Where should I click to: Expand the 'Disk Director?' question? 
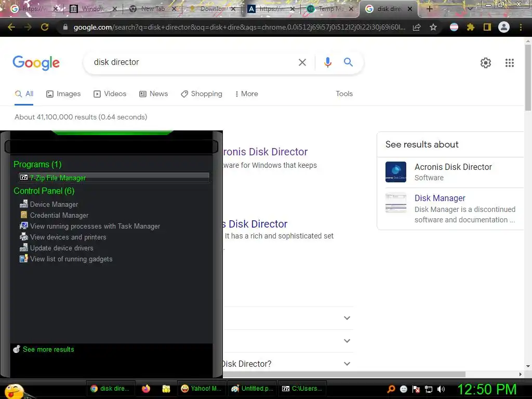[288, 364]
